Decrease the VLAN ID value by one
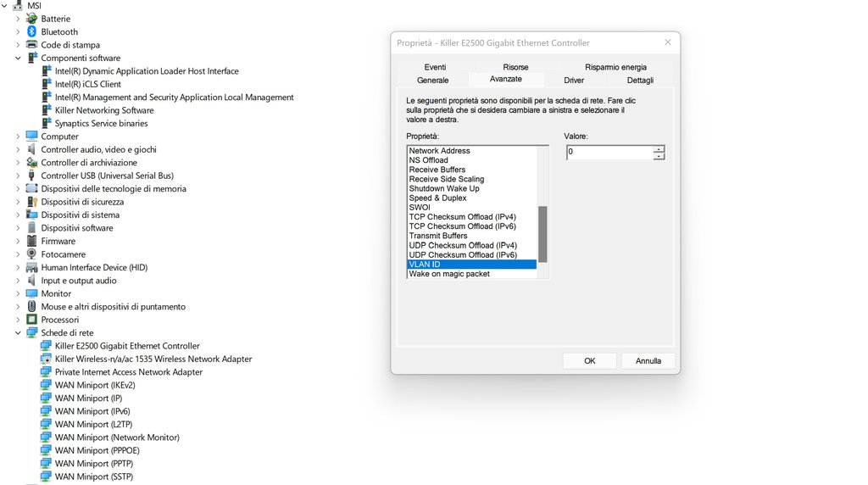This screenshot has height=485, width=868. pyautogui.click(x=658, y=156)
